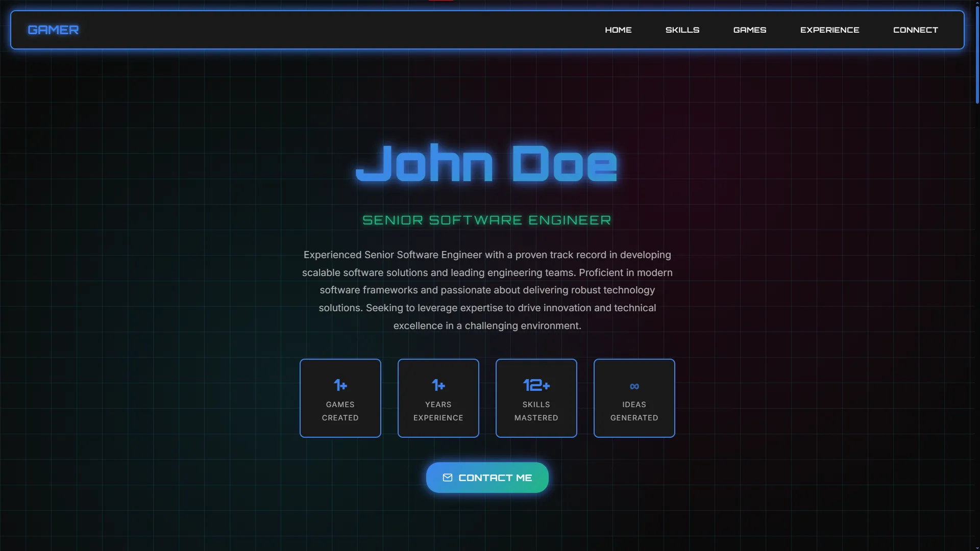Image resolution: width=980 pixels, height=551 pixels.
Task: Click the infinity symbol icon
Action: click(634, 386)
